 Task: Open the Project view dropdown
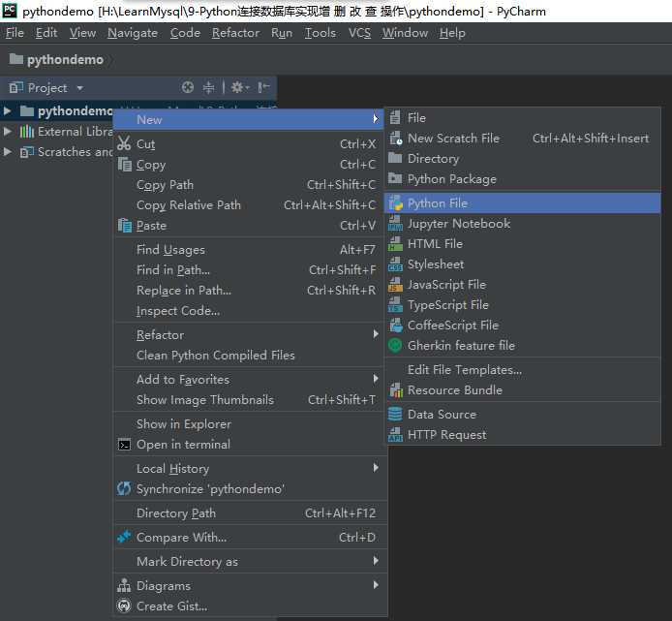pos(79,88)
